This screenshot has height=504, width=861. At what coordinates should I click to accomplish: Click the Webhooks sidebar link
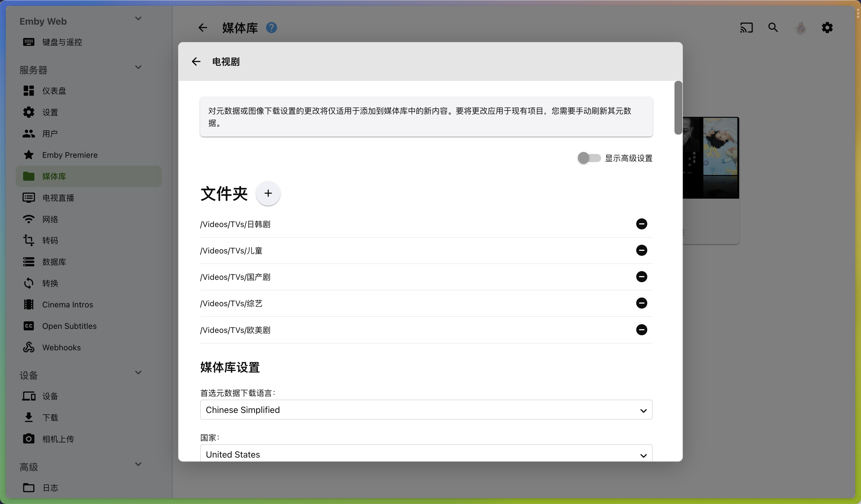point(89,347)
